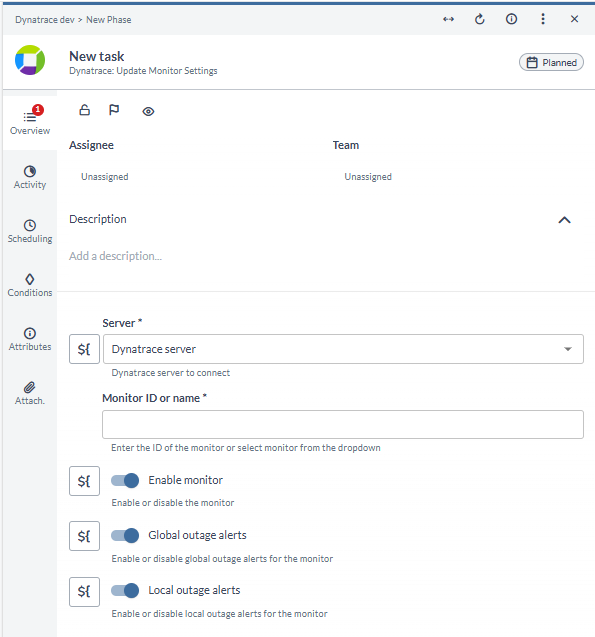Click the Dynatrace dev breadcrumb

click(x=45, y=20)
